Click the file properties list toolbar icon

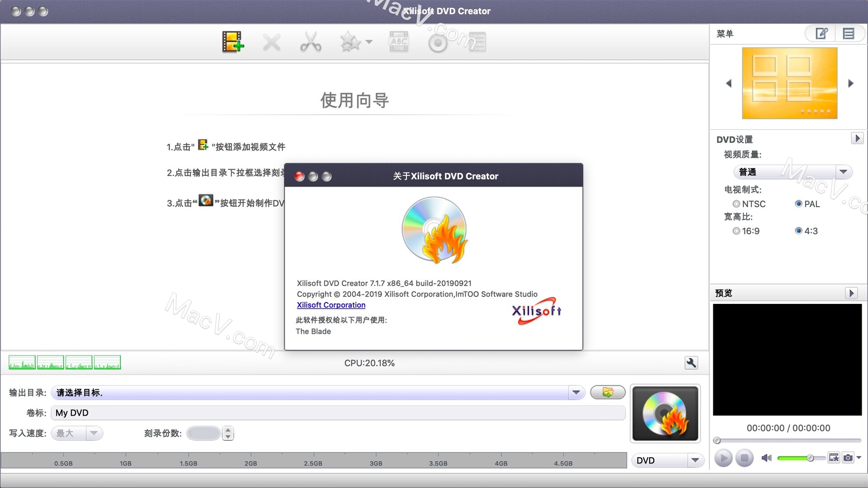(x=477, y=42)
